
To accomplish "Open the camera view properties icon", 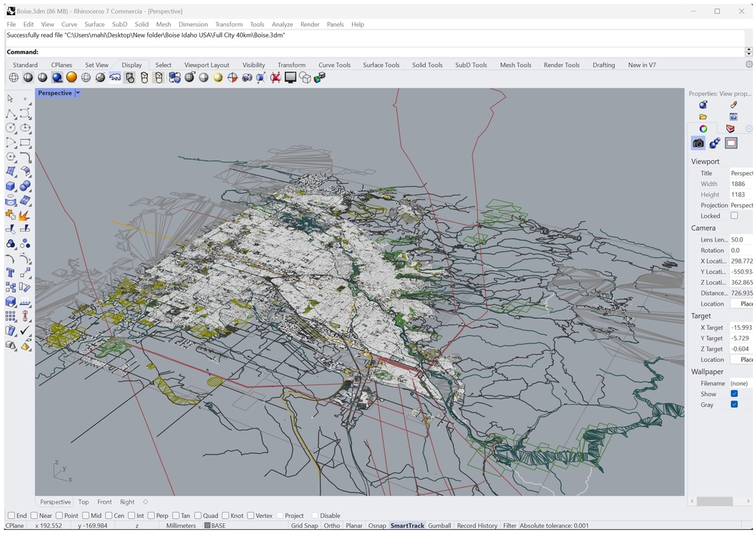I will 698,143.
